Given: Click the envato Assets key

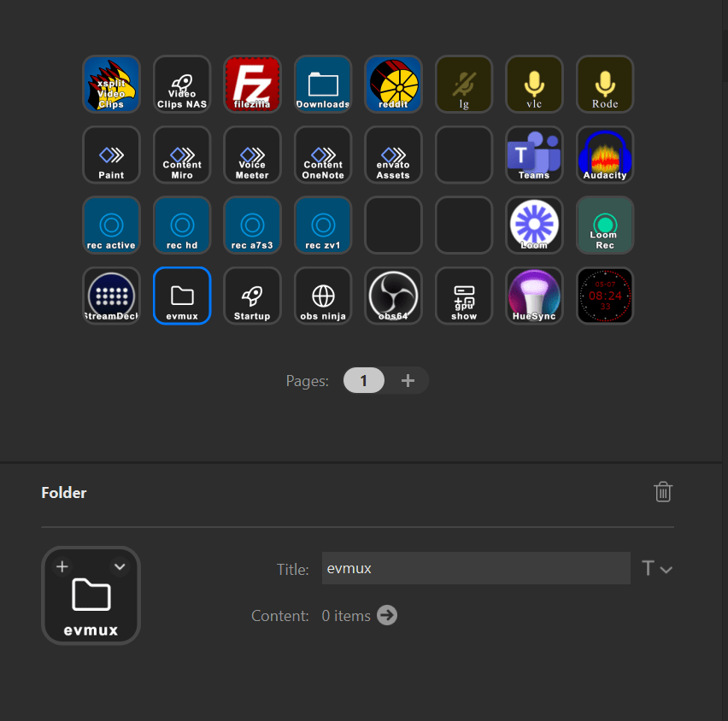Looking at the screenshot, I should (x=393, y=155).
